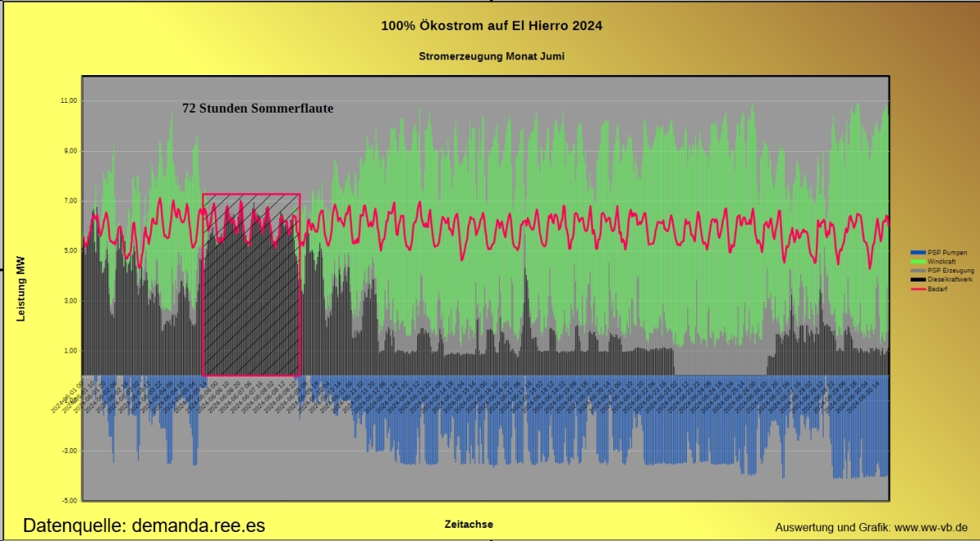Click the blue PSP Pumpen legend swatch
Viewport: 980px width, 541px height.
(x=918, y=253)
